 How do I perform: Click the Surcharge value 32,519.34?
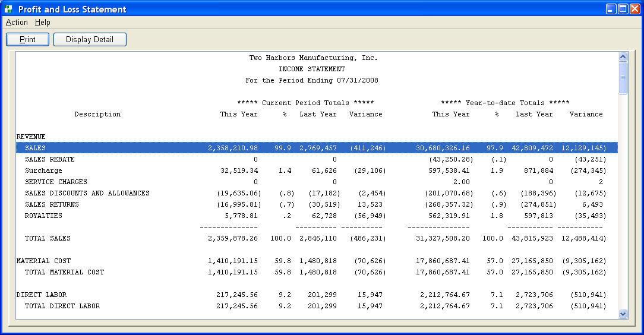[239, 171]
